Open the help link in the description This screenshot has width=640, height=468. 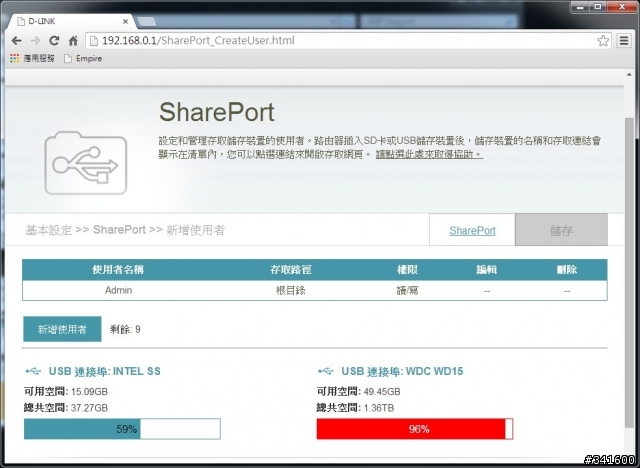[429, 154]
